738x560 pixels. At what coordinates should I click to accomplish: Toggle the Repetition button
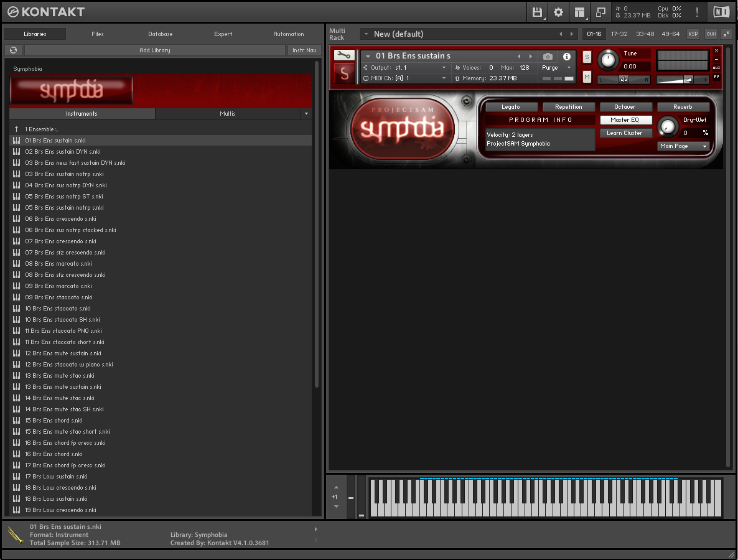point(569,107)
